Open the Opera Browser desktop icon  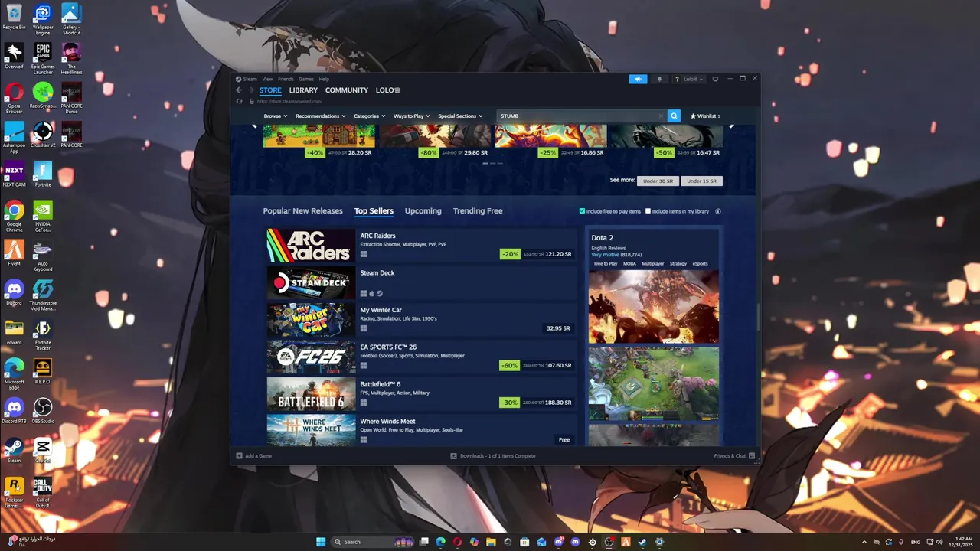pyautogui.click(x=14, y=98)
